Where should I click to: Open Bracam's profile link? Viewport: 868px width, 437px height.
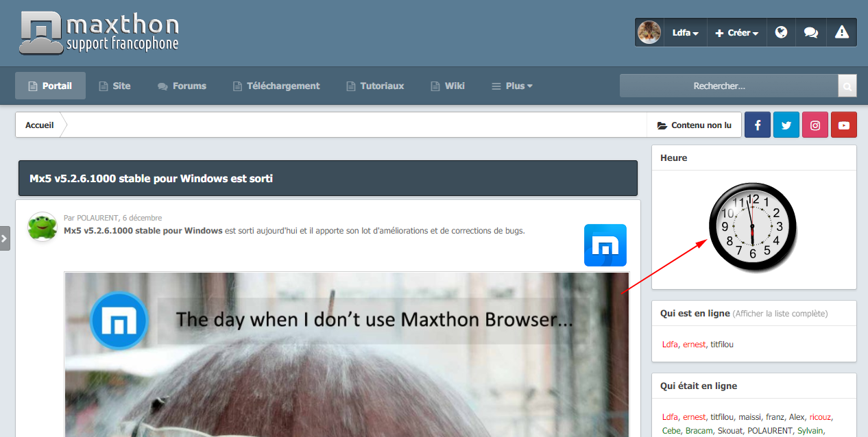coord(699,431)
